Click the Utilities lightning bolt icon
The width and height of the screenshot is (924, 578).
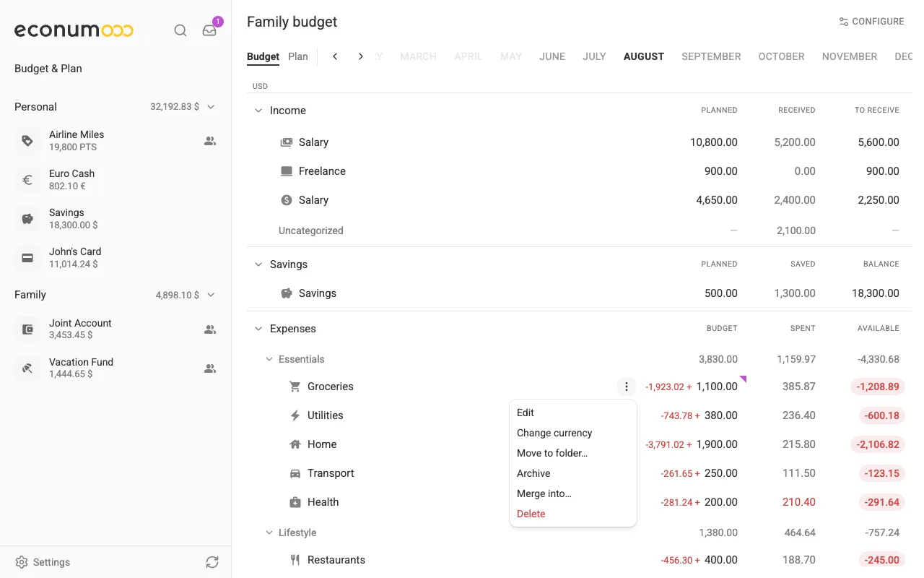click(x=295, y=415)
